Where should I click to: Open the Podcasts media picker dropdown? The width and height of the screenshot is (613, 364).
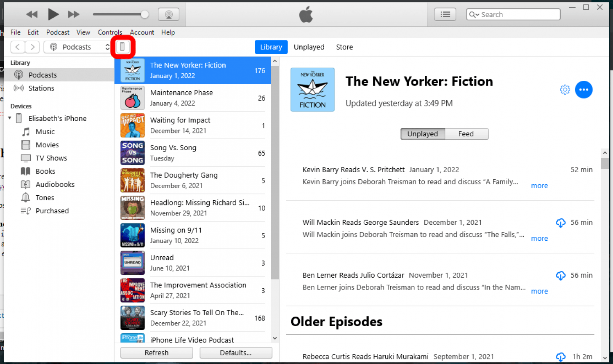pyautogui.click(x=78, y=47)
